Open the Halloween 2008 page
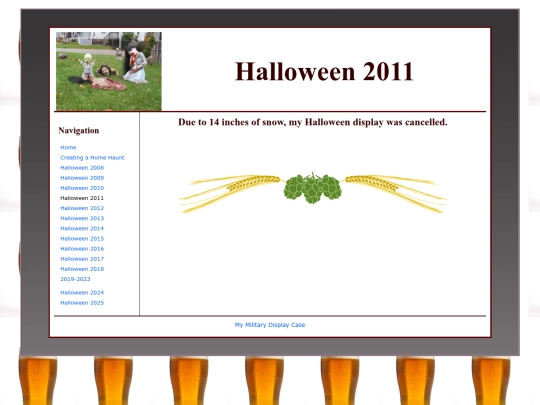 click(82, 168)
